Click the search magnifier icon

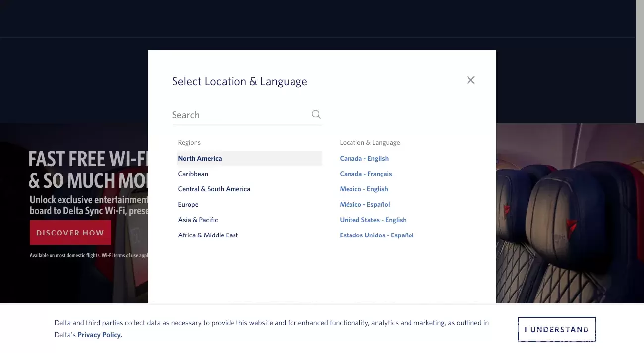(316, 115)
